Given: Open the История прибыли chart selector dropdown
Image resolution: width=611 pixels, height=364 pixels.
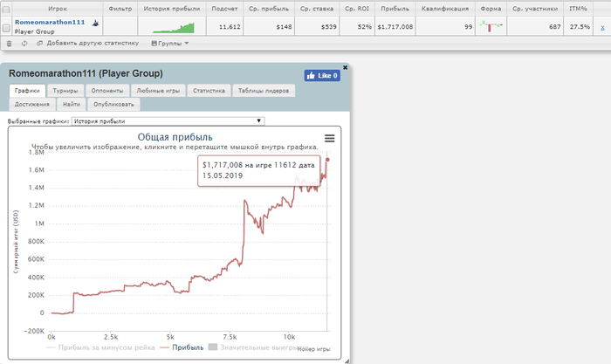Looking at the screenshot, I should click(x=168, y=121).
